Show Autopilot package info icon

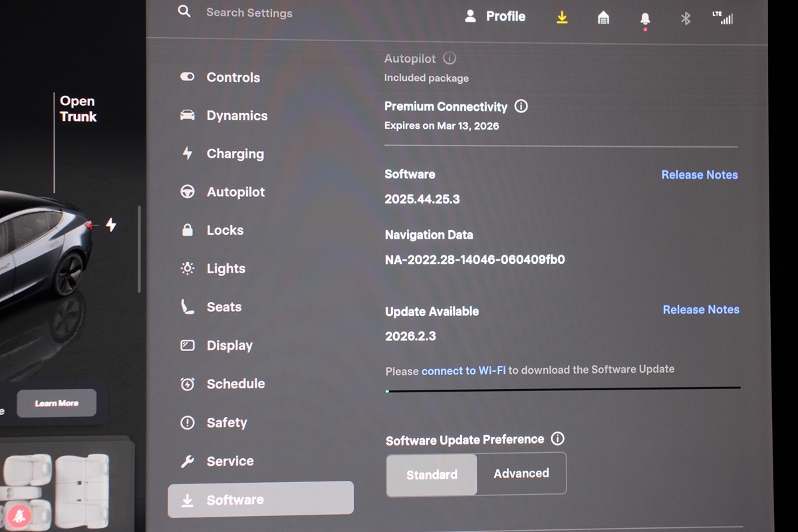pyautogui.click(x=450, y=59)
